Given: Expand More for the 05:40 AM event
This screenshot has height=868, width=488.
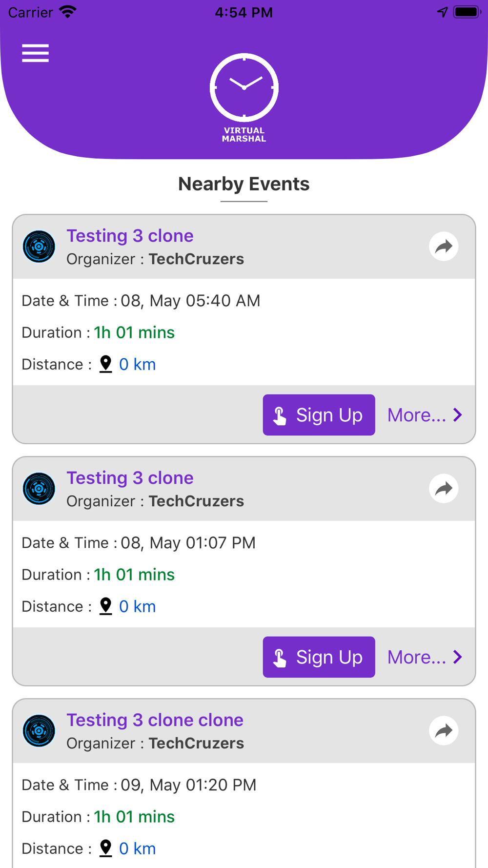Looking at the screenshot, I should pyautogui.click(x=425, y=415).
